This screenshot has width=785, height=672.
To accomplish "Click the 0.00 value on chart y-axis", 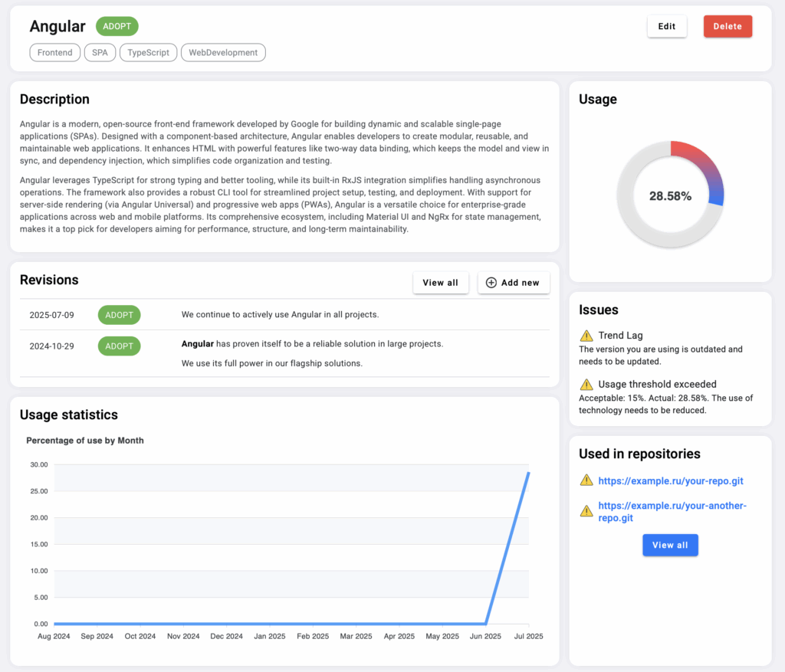I will coord(41,624).
